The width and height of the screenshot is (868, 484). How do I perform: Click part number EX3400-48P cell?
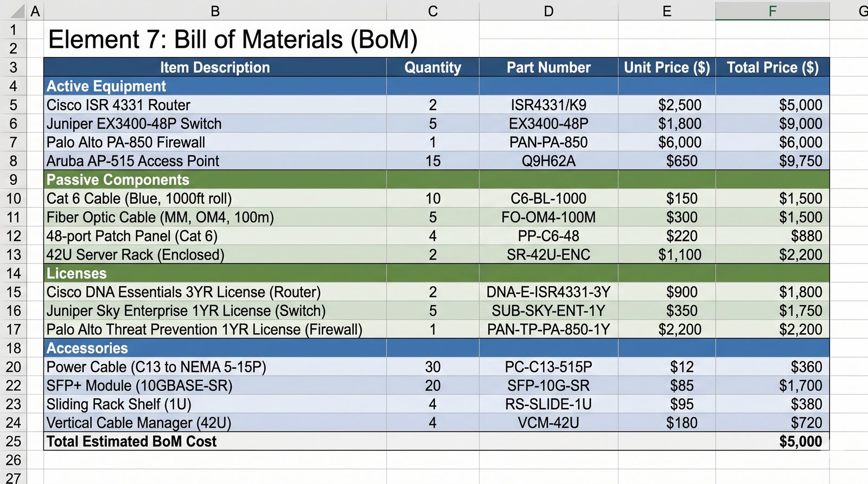tap(548, 124)
